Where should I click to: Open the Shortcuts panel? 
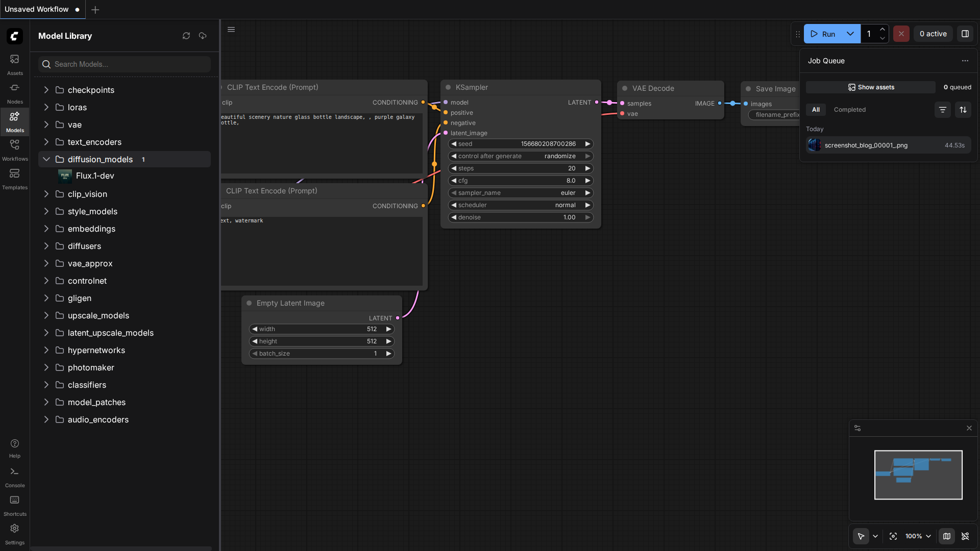(15, 506)
